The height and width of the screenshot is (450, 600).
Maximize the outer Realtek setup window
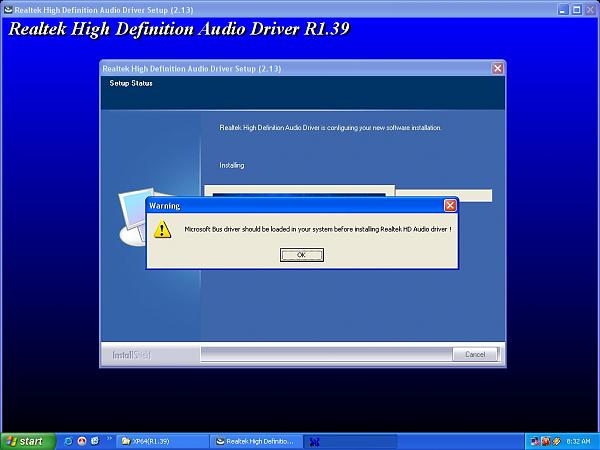point(576,10)
